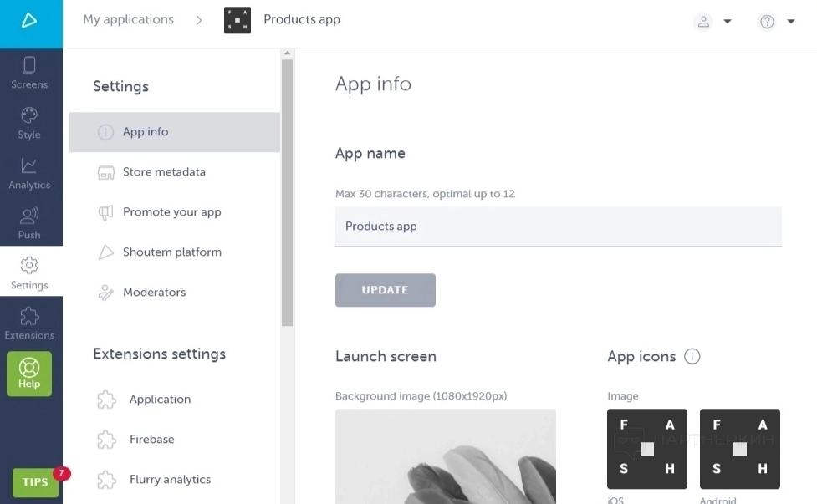817x504 pixels.
Task: Open the Moderators settings item
Action: point(154,293)
